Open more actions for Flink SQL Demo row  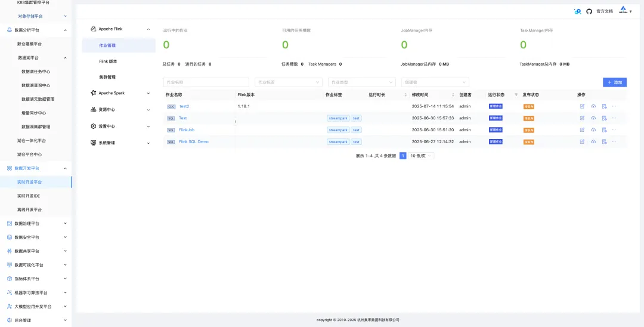[x=614, y=142]
